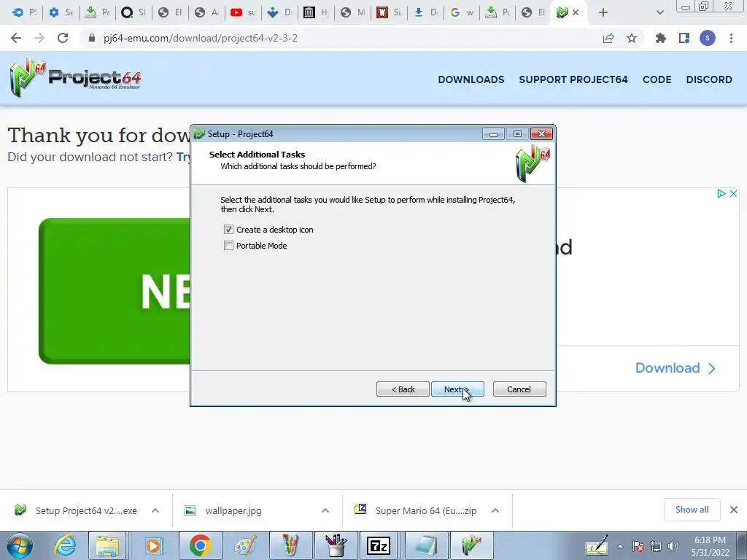Image resolution: width=747 pixels, height=560 pixels.
Task: Expand the tab search dropdown
Action: click(659, 12)
